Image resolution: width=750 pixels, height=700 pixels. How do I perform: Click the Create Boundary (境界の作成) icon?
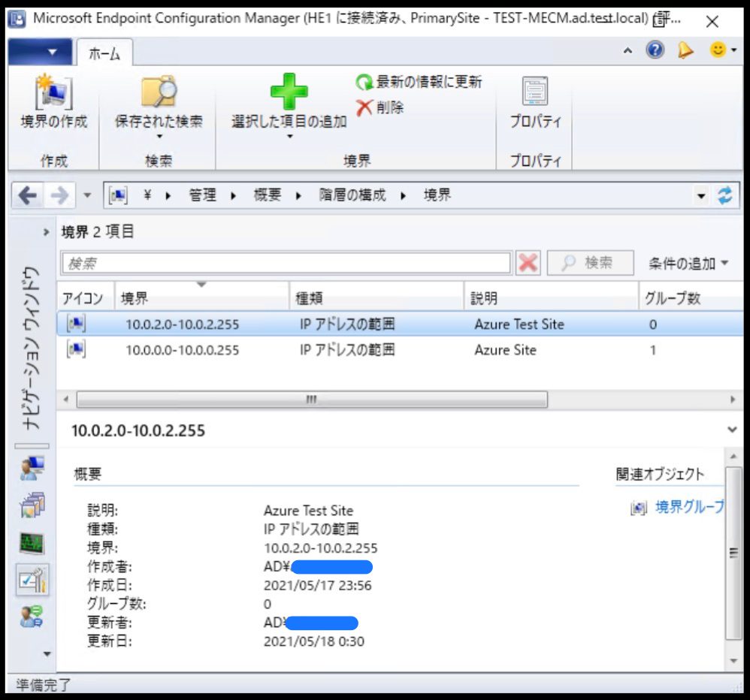click(x=53, y=92)
